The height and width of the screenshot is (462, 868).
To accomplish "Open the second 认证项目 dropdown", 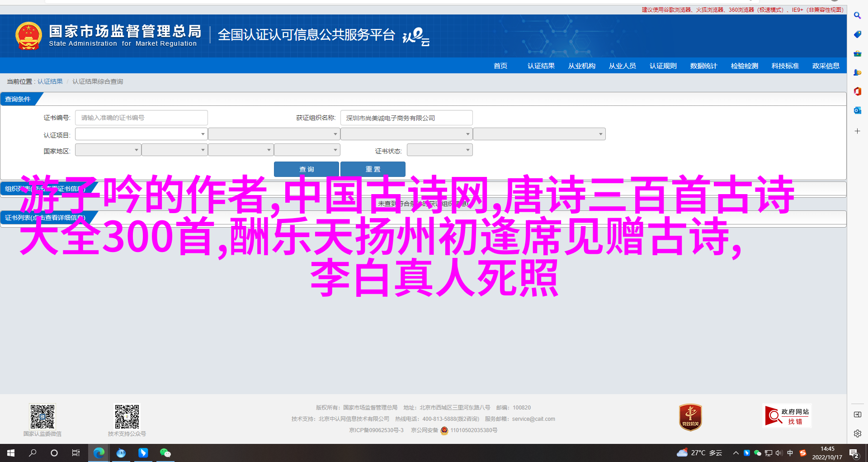I will click(x=274, y=134).
